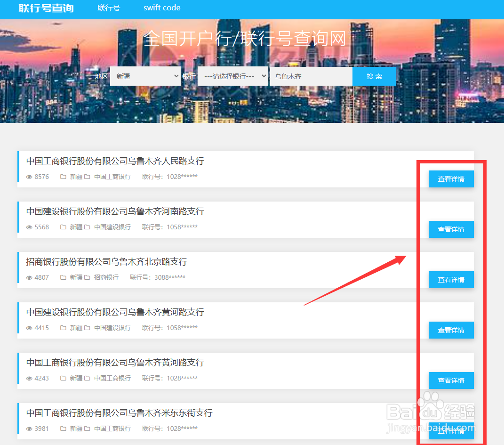
Task: View details for 人民路支行 entry
Action: [451, 179]
